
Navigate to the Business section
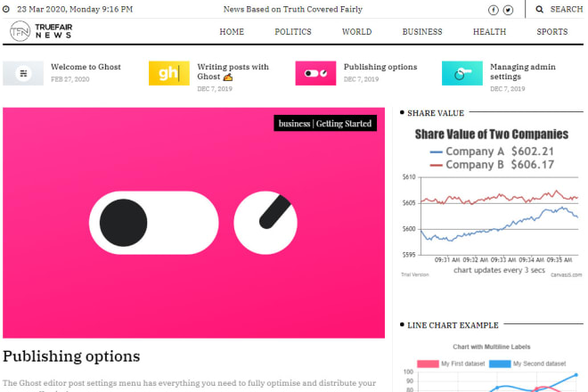point(421,32)
